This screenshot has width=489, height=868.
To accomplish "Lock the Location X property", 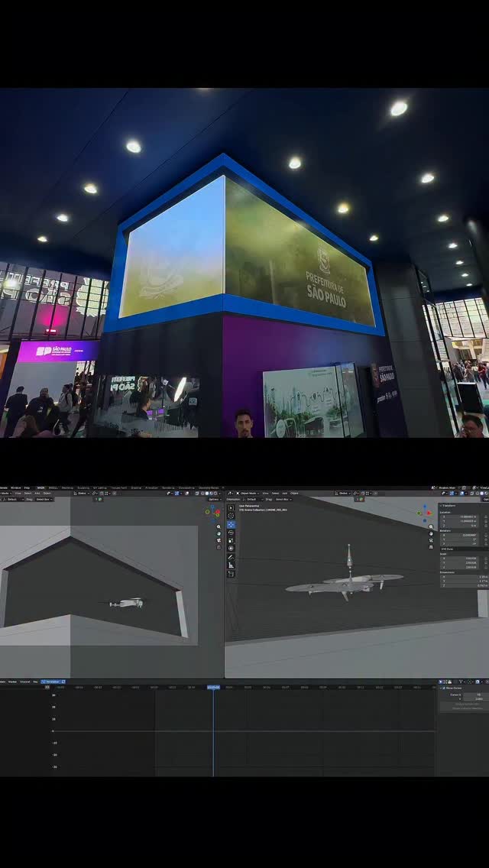I will pos(486,517).
